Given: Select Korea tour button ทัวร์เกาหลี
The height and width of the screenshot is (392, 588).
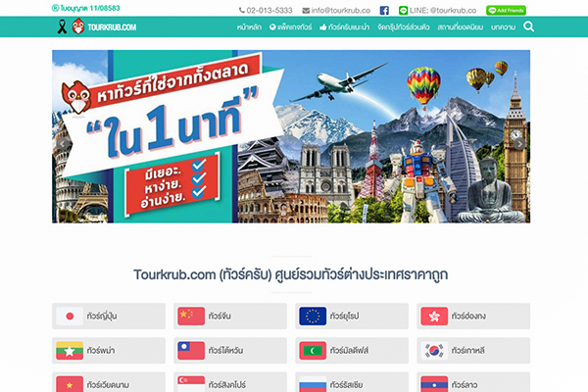Looking at the screenshot, I should (x=473, y=351).
